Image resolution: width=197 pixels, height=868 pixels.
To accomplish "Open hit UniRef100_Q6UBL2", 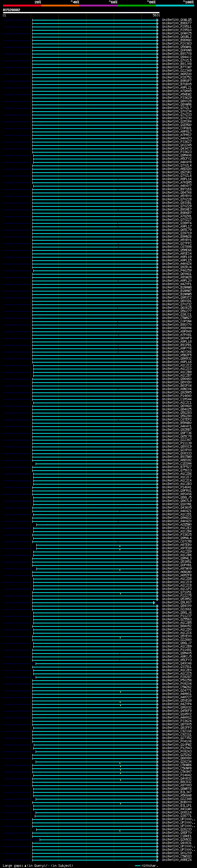I will 177,37.
